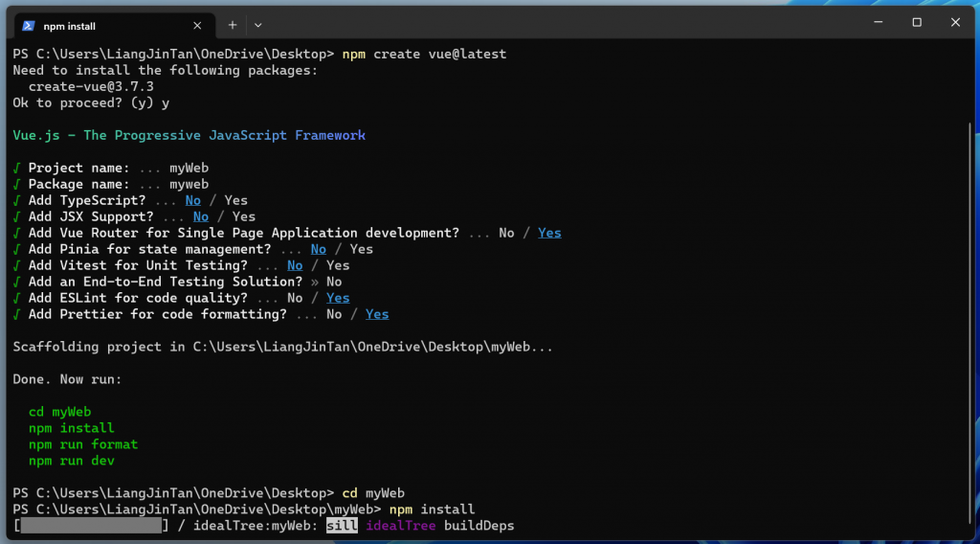
Task: Click checkmark beside Add TypeScript
Action: pyautogui.click(x=17, y=200)
